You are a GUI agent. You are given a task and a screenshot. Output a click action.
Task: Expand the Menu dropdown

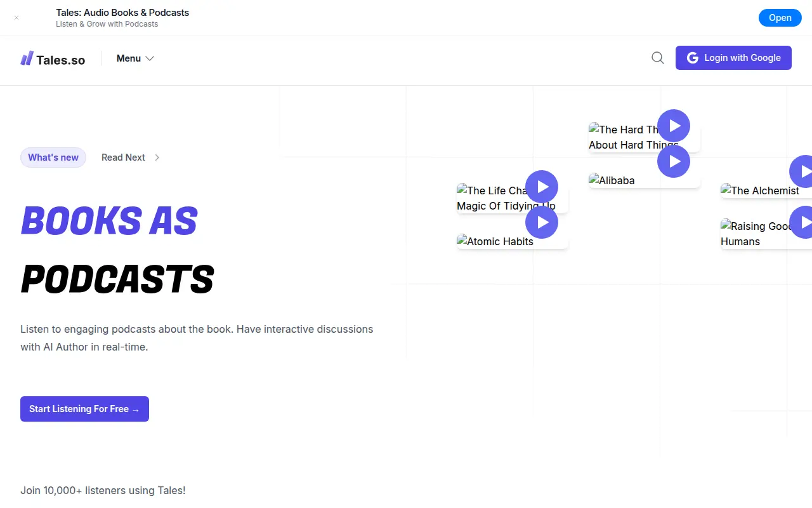coord(135,58)
